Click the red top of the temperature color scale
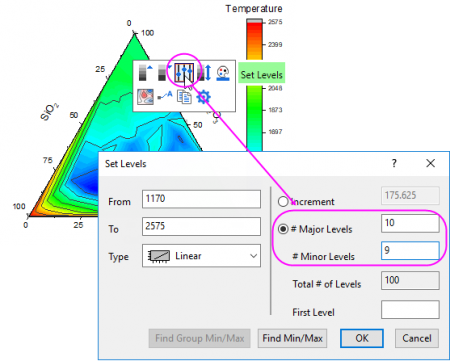 254,28
